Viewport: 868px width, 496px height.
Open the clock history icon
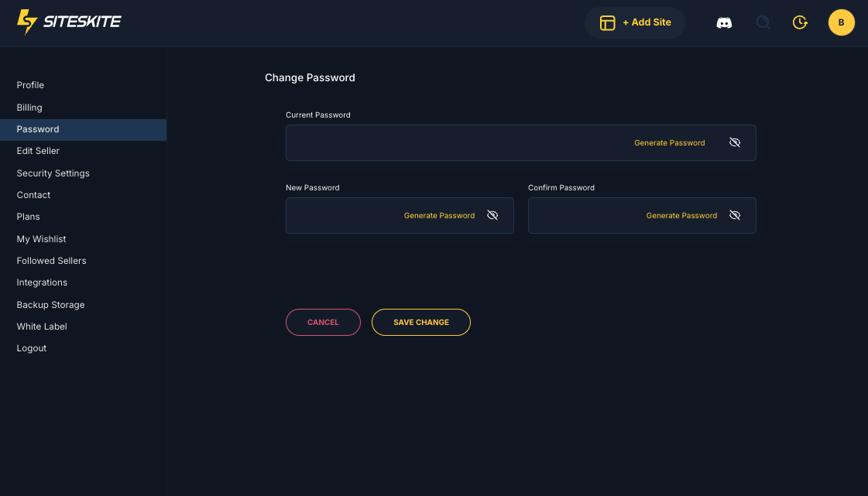tap(800, 23)
